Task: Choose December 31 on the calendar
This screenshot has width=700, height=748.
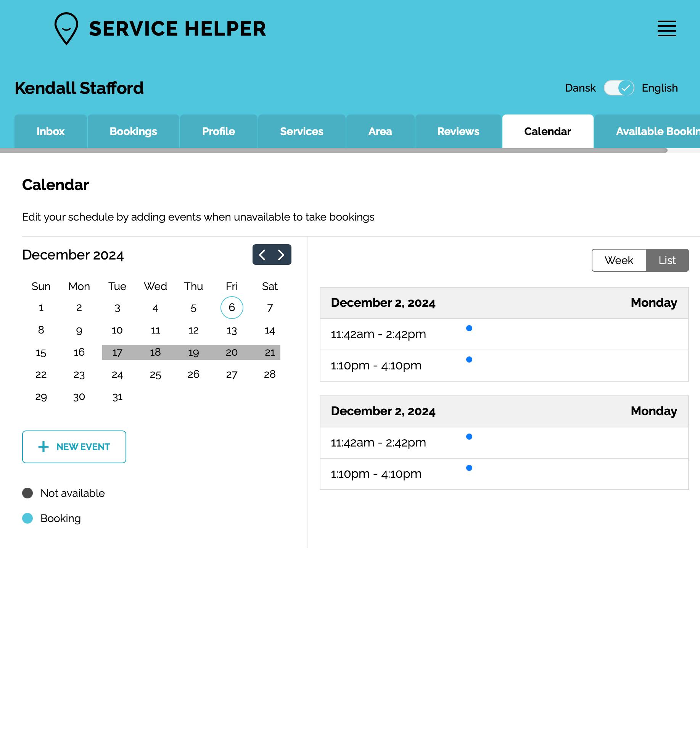Action: click(117, 397)
